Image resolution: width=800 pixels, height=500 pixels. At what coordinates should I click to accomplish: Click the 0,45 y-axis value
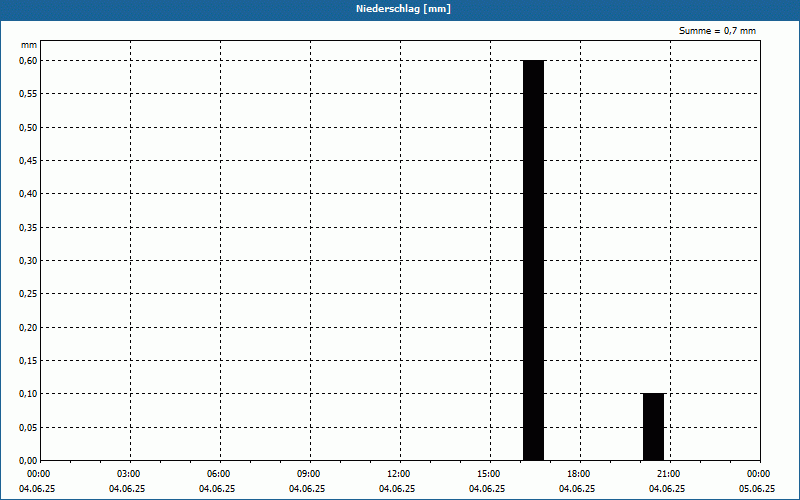point(28,161)
